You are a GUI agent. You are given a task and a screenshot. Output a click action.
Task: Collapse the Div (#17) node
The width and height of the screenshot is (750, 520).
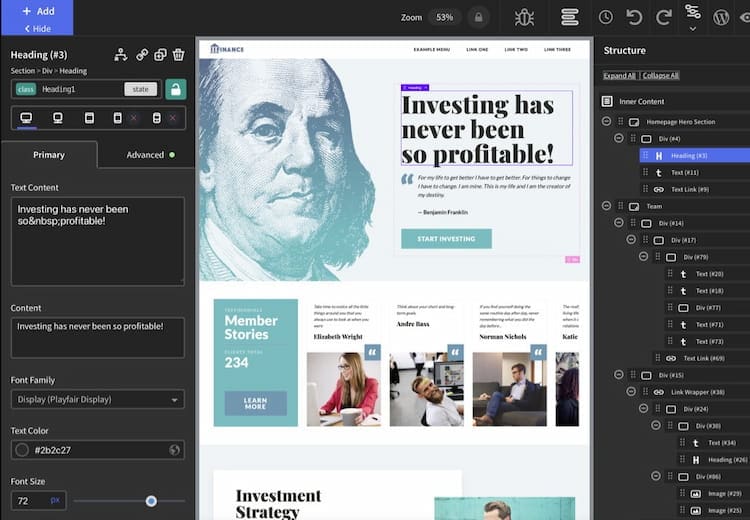(631, 239)
